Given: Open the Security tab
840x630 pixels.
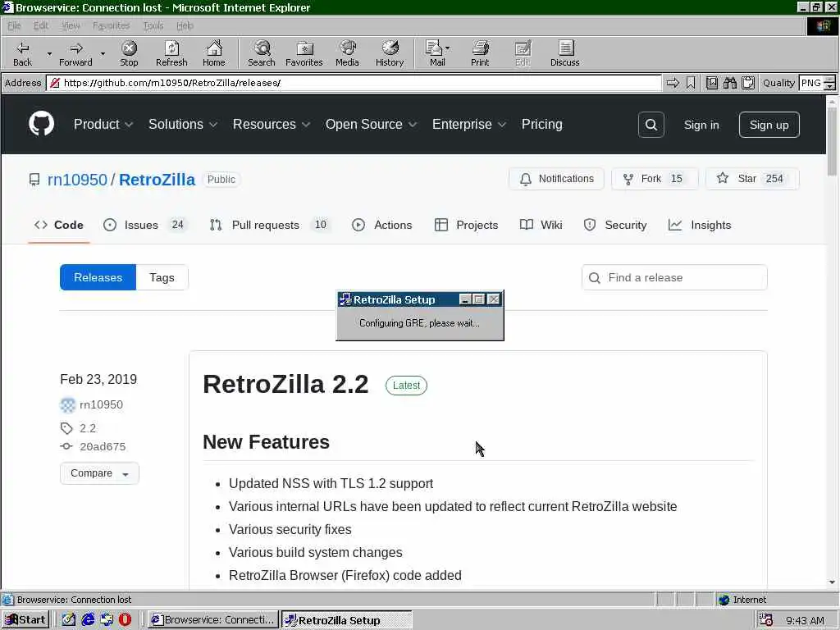Looking at the screenshot, I should coord(615,225).
